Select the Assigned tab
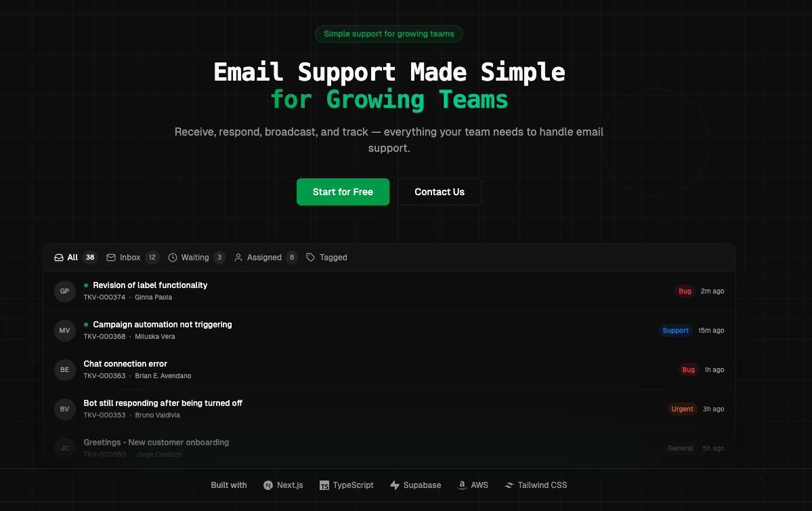This screenshot has height=511, width=812. (x=265, y=258)
